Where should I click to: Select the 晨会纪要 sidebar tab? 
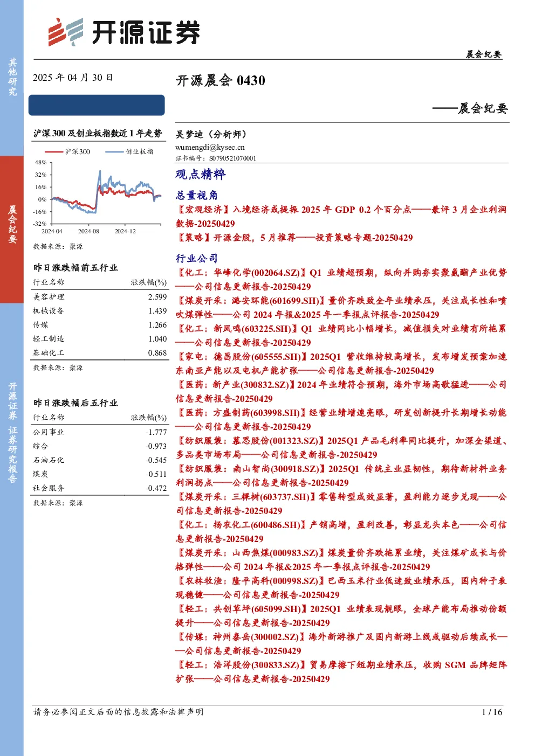[x=12, y=229]
